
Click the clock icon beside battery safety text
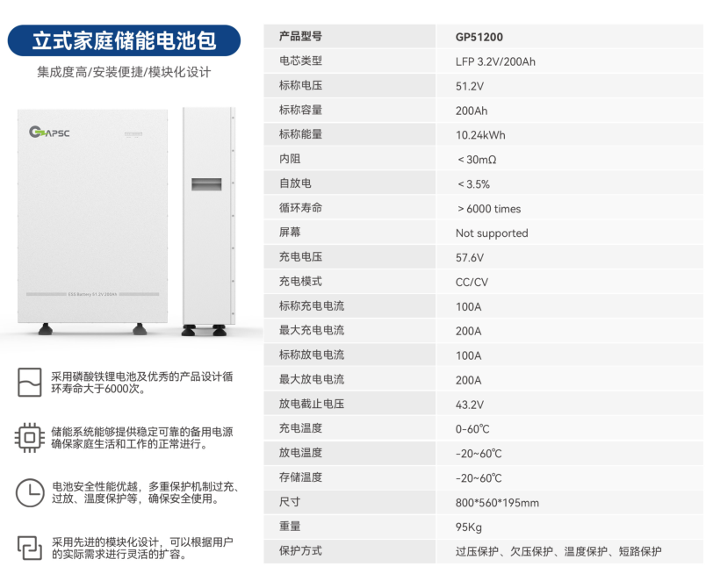point(29,491)
